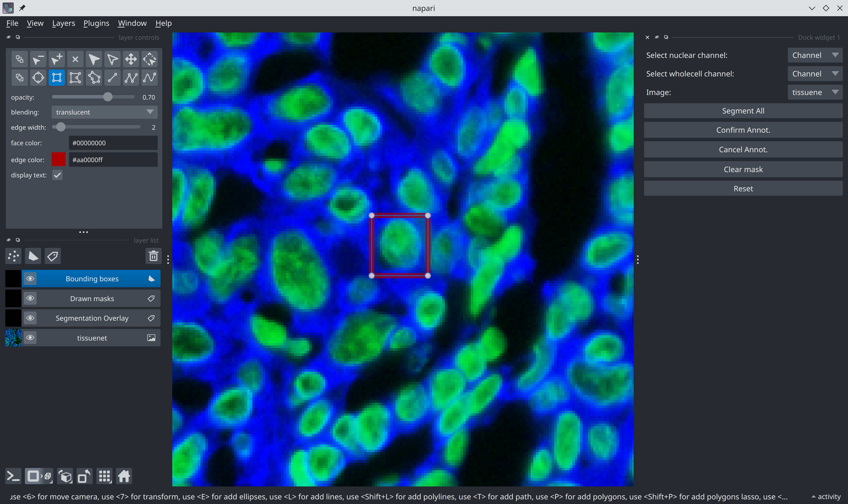Create a new labels layer
The height and width of the screenshot is (504, 848).
tap(53, 256)
